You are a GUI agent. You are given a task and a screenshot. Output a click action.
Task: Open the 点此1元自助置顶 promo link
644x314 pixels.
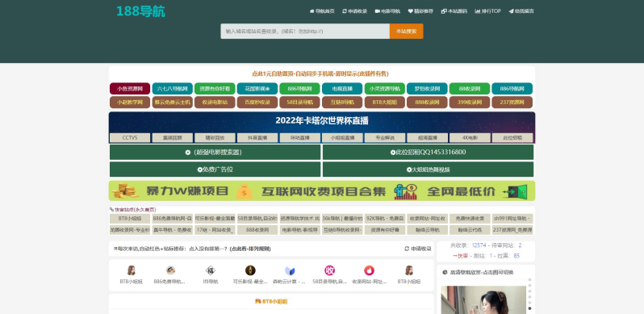coord(320,74)
